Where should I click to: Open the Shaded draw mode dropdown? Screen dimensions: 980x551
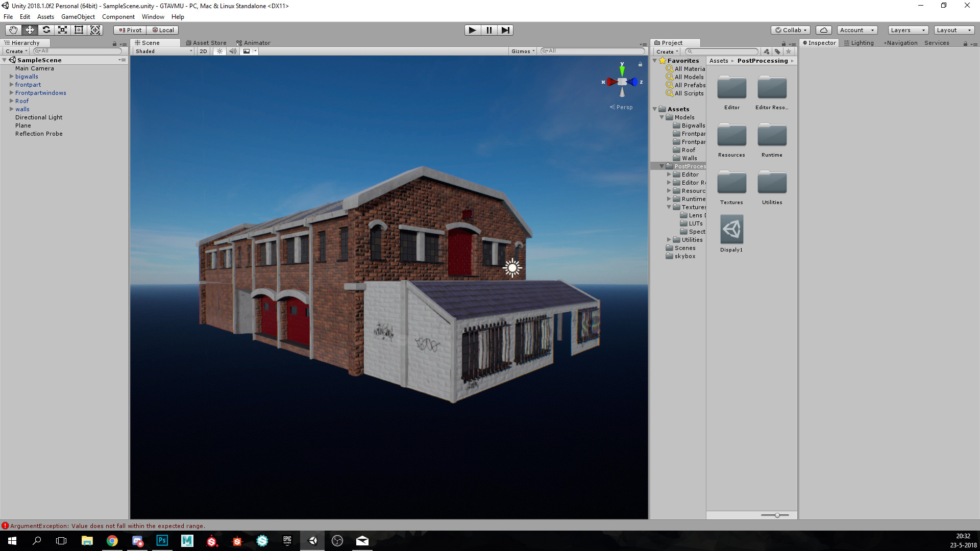click(162, 51)
